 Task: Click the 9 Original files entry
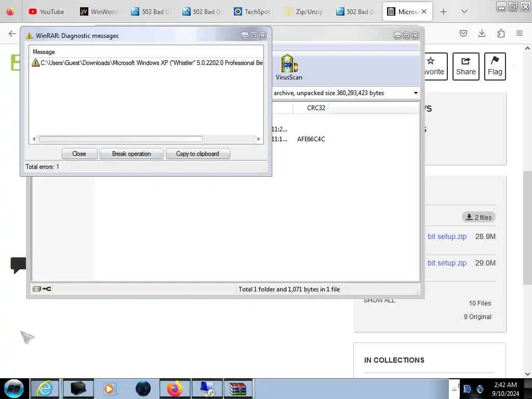click(477, 316)
